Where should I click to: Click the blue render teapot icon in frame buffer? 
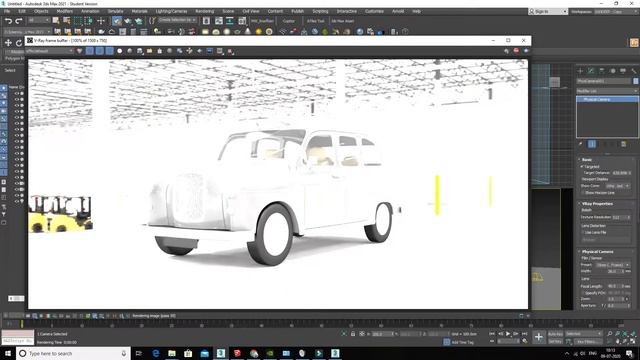(x=526, y=51)
